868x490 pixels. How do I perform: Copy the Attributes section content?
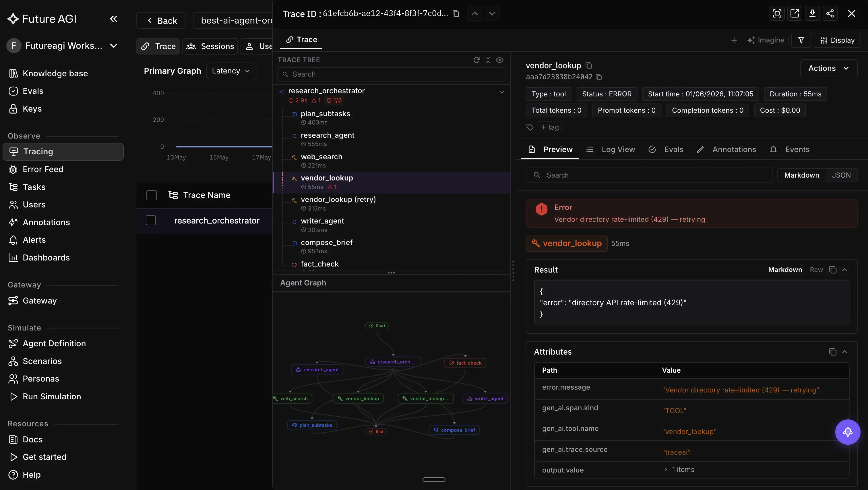click(833, 352)
